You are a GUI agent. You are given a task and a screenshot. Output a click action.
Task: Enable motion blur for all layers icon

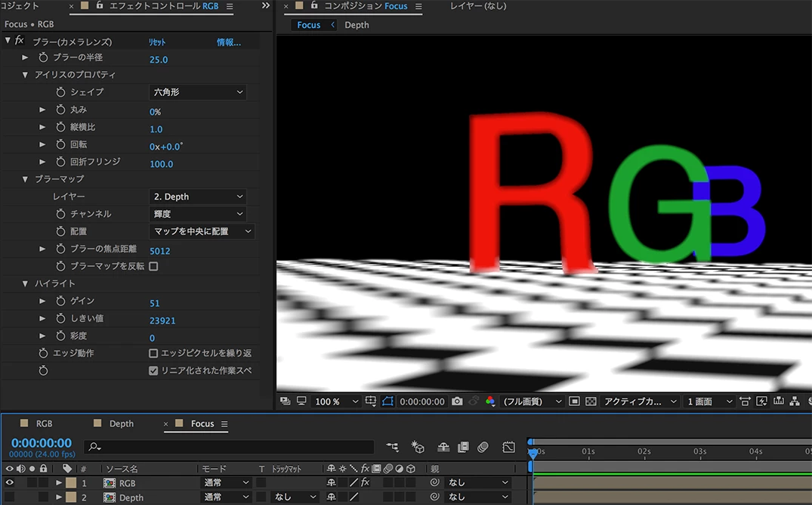[x=483, y=447]
